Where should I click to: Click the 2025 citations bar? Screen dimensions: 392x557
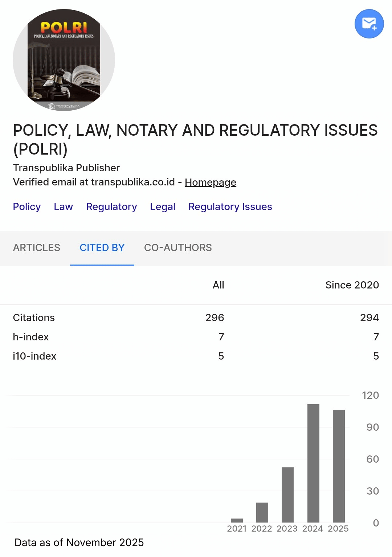point(339,466)
